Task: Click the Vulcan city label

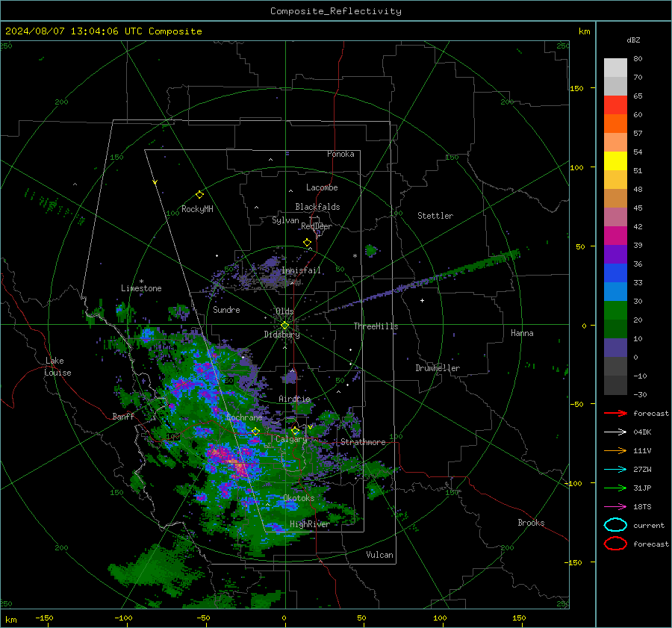Action: click(x=379, y=555)
